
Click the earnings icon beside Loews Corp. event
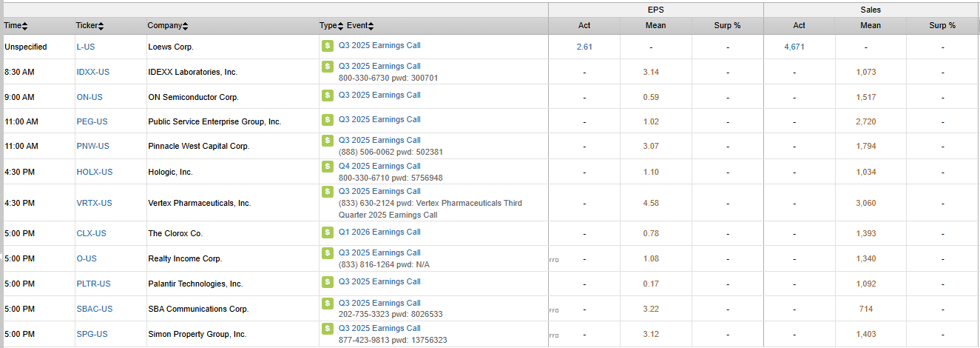coord(327,46)
